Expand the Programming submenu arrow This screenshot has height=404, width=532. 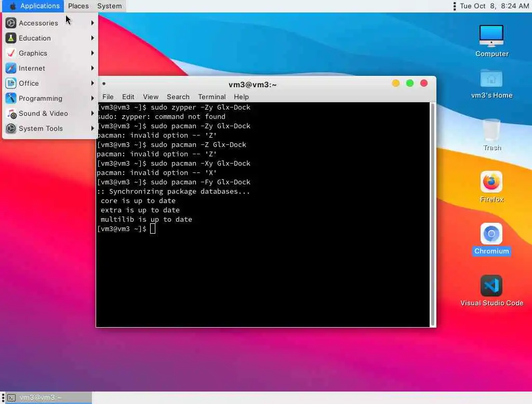[92, 98]
